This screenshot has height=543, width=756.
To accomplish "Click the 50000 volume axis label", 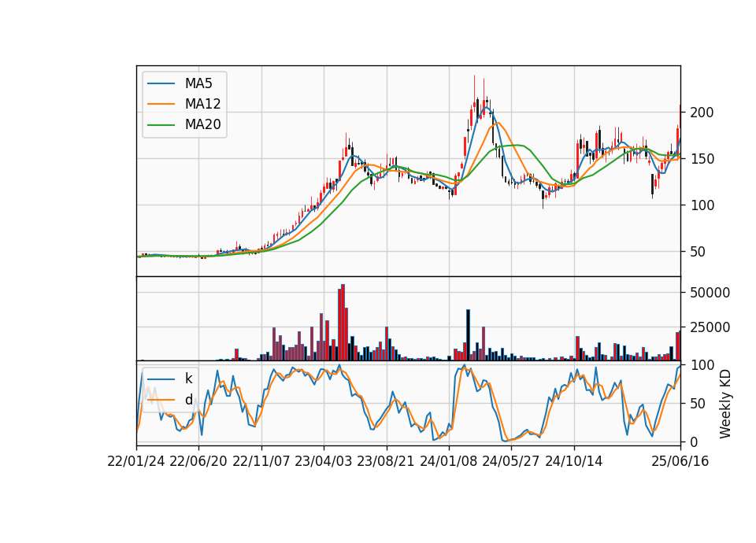I will [x=710, y=293].
